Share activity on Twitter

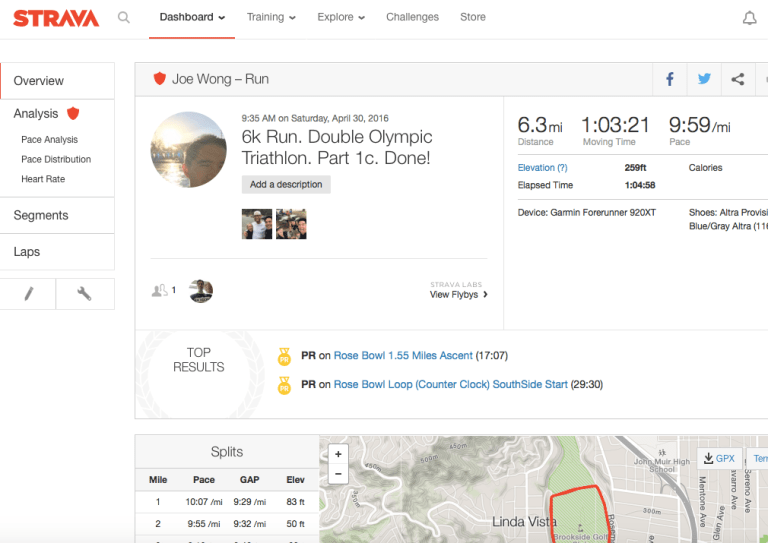click(704, 80)
